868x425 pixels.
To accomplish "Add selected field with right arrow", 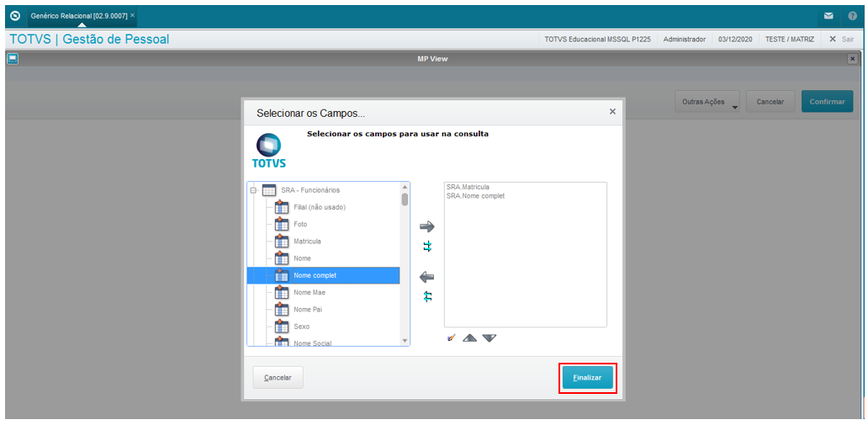I will click(427, 226).
